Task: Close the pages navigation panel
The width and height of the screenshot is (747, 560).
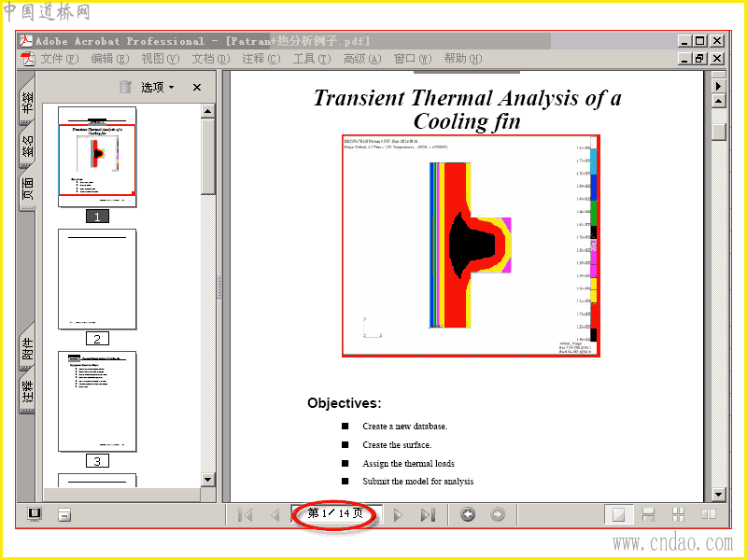Action: tap(197, 87)
